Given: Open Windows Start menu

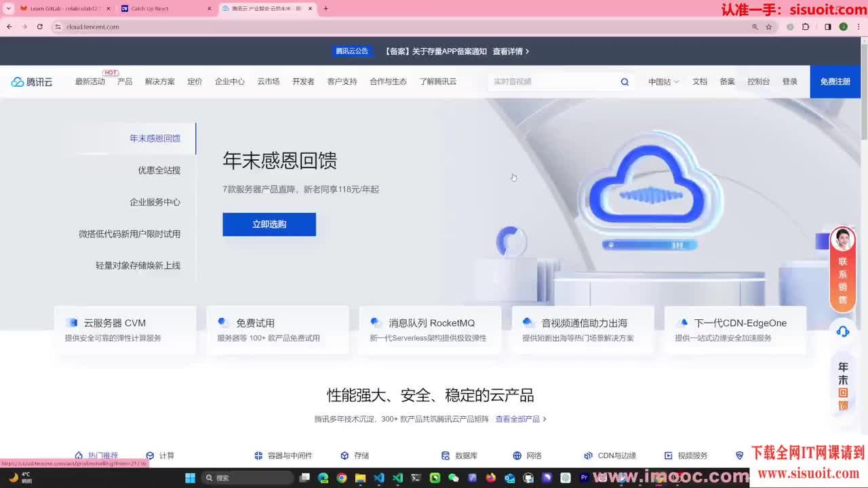Looking at the screenshot, I should click(190, 478).
